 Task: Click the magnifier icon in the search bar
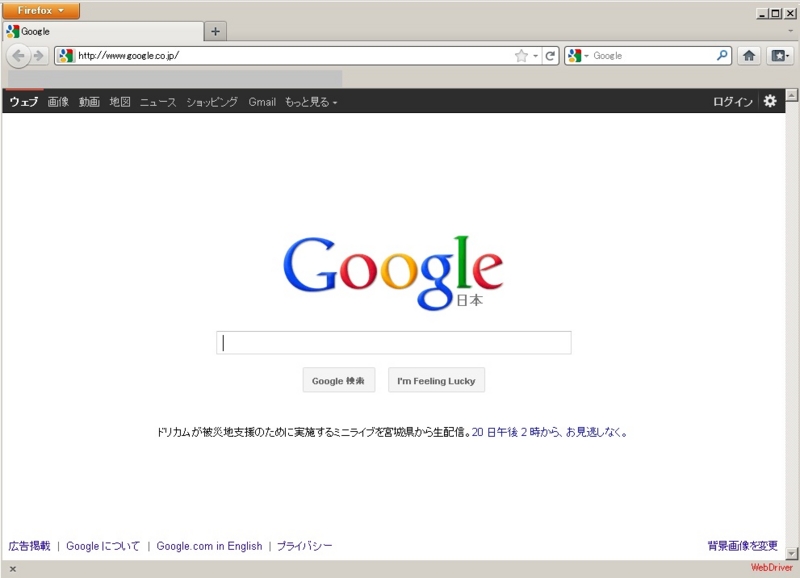click(722, 56)
